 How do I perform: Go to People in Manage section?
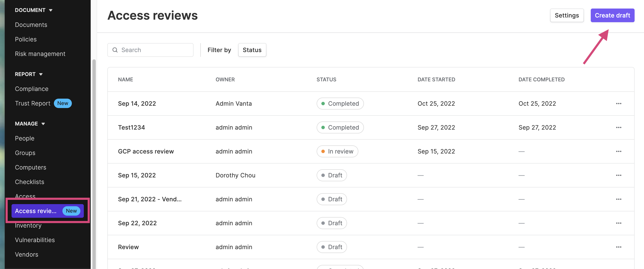coord(25,138)
